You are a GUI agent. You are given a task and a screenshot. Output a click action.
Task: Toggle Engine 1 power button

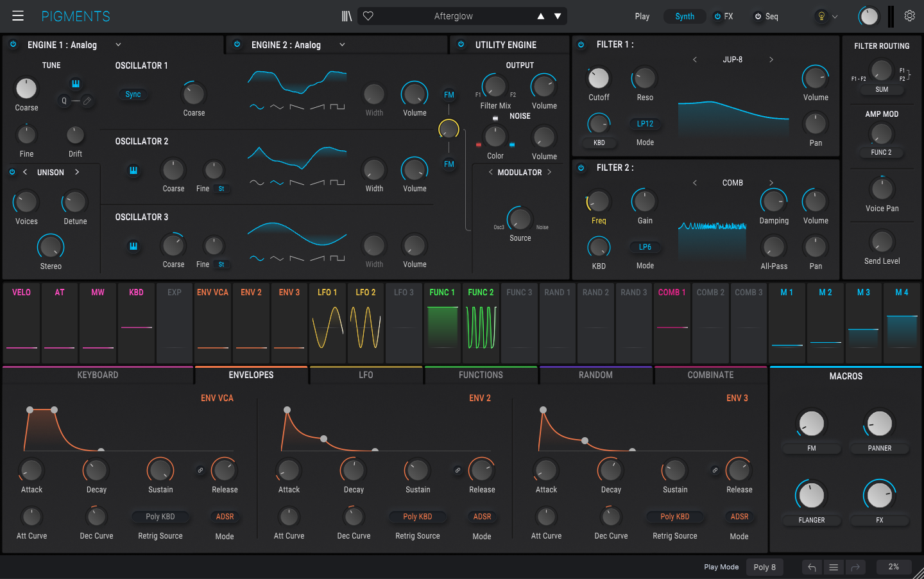pyautogui.click(x=13, y=45)
